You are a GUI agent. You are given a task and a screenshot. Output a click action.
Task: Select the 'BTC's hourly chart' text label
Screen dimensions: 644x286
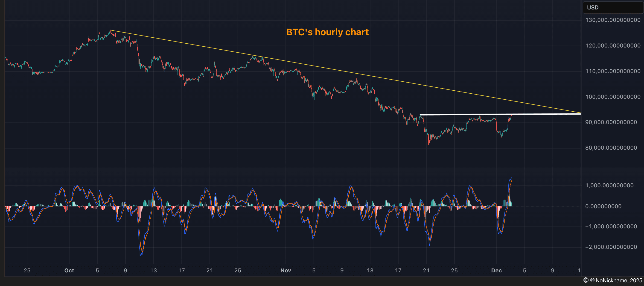coord(327,32)
